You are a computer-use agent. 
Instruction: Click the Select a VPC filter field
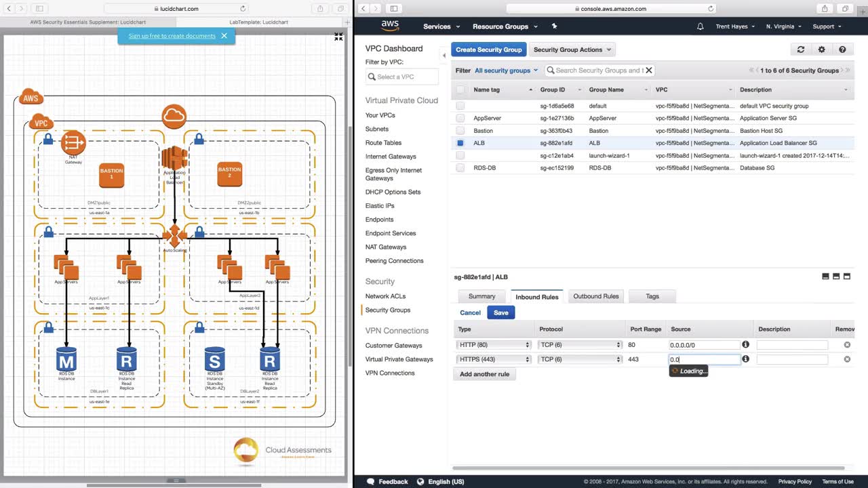(x=402, y=77)
